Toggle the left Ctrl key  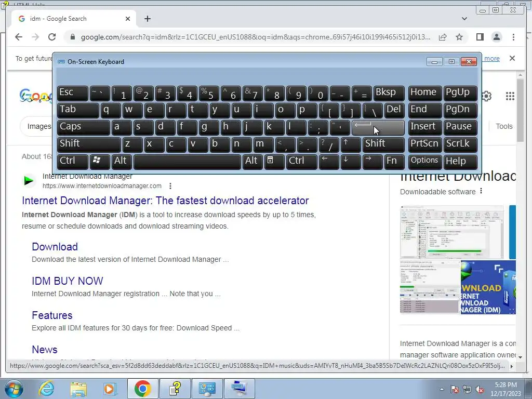73,162
